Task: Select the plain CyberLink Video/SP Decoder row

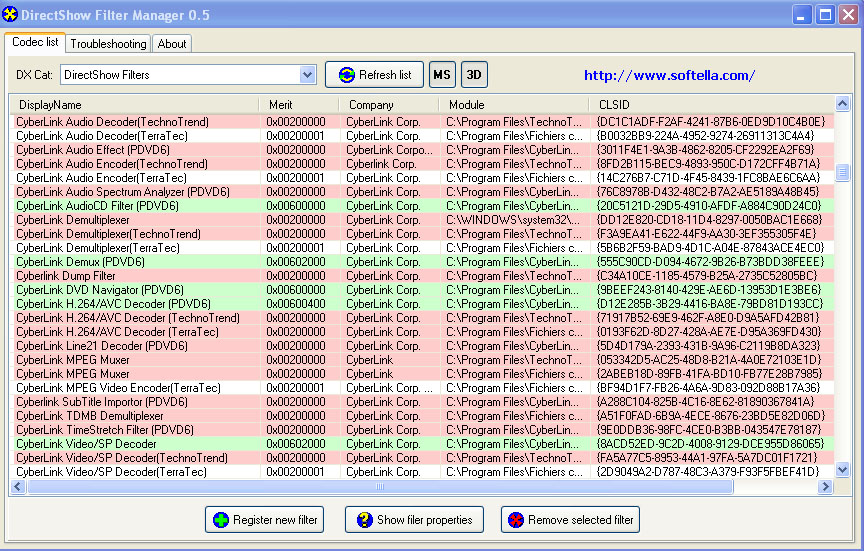Action: click(422, 444)
